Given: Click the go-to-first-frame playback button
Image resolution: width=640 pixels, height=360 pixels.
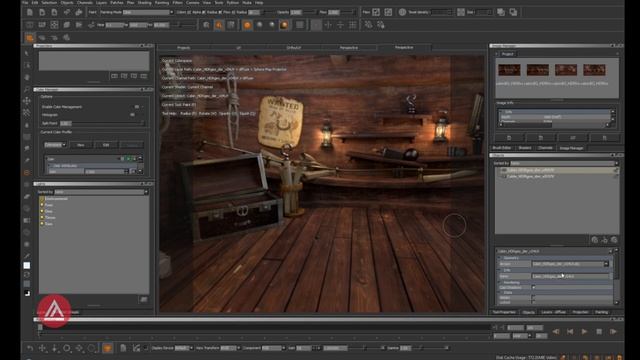Looking at the screenshot, I should click(570, 332).
